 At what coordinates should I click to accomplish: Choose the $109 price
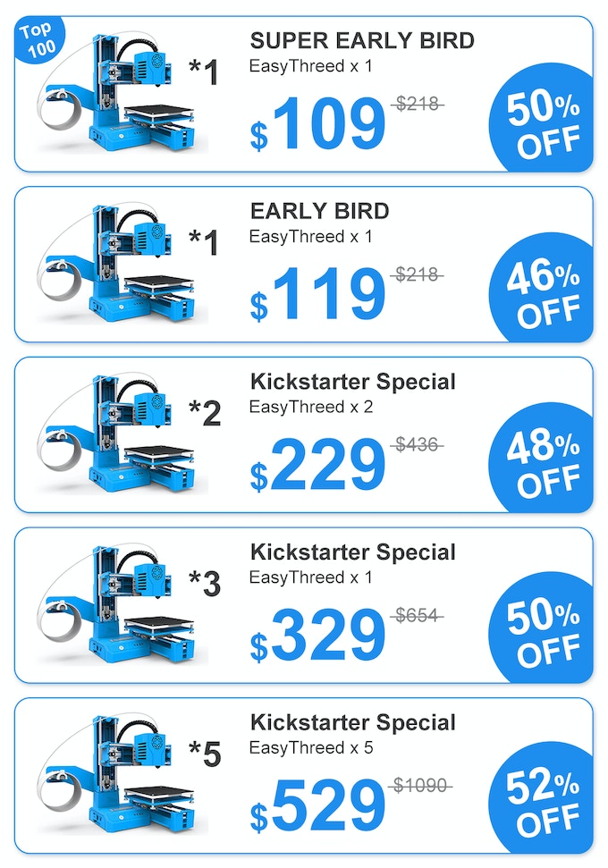pos(318,127)
